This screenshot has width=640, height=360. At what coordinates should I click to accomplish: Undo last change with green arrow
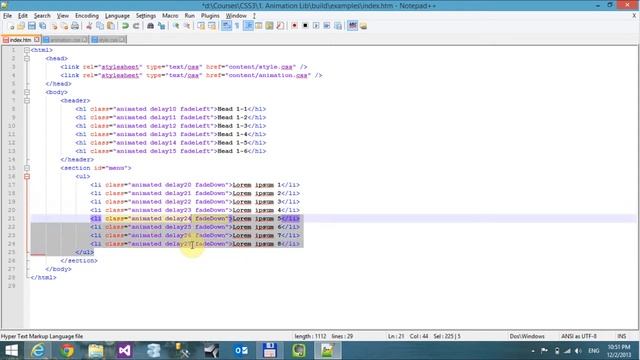(x=125, y=26)
